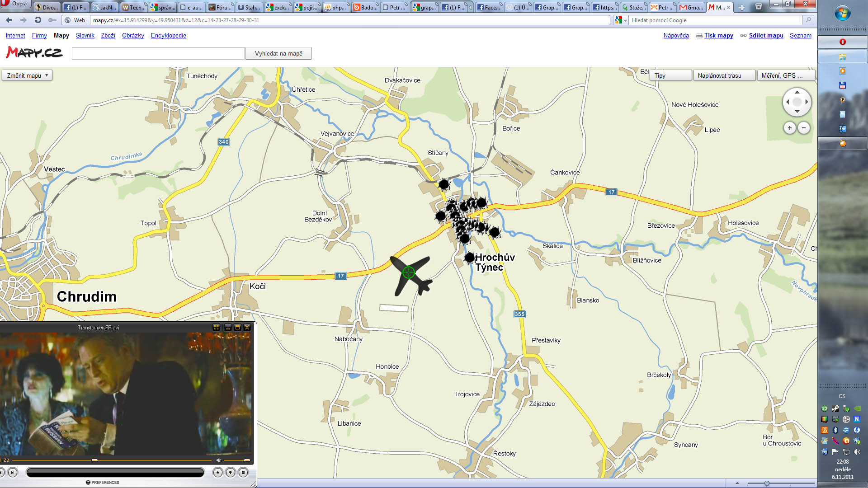Click the Vyhledat na mapě button
The height and width of the screenshot is (488, 868).
[x=278, y=53]
